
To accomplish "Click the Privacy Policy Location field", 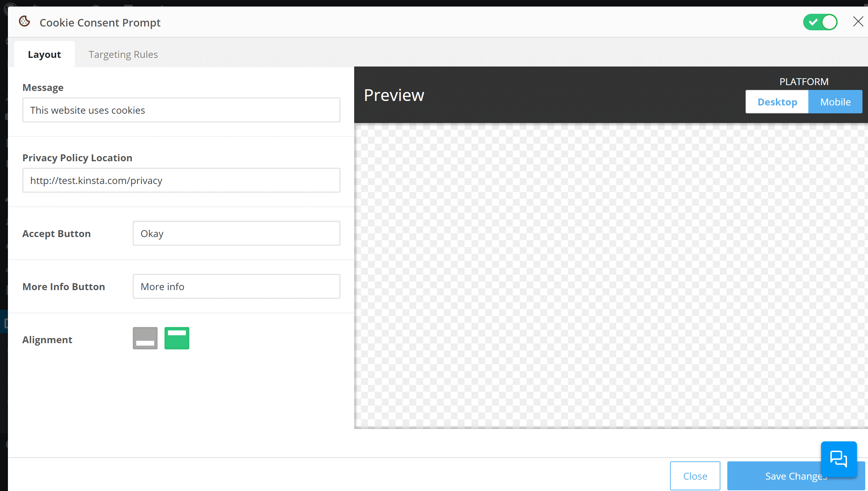I will point(181,180).
